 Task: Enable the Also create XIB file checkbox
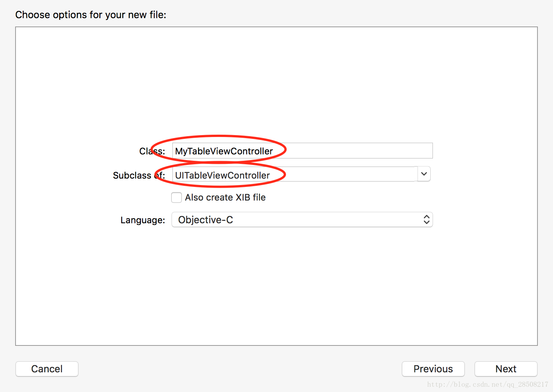point(177,198)
